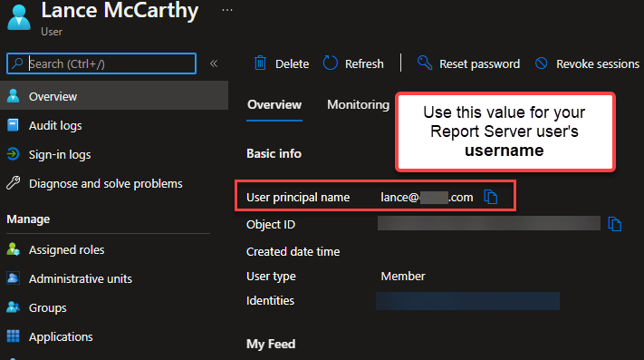Viewport: 644px width, 360px height.
Task: Click the Member user type value
Action: pos(403,277)
